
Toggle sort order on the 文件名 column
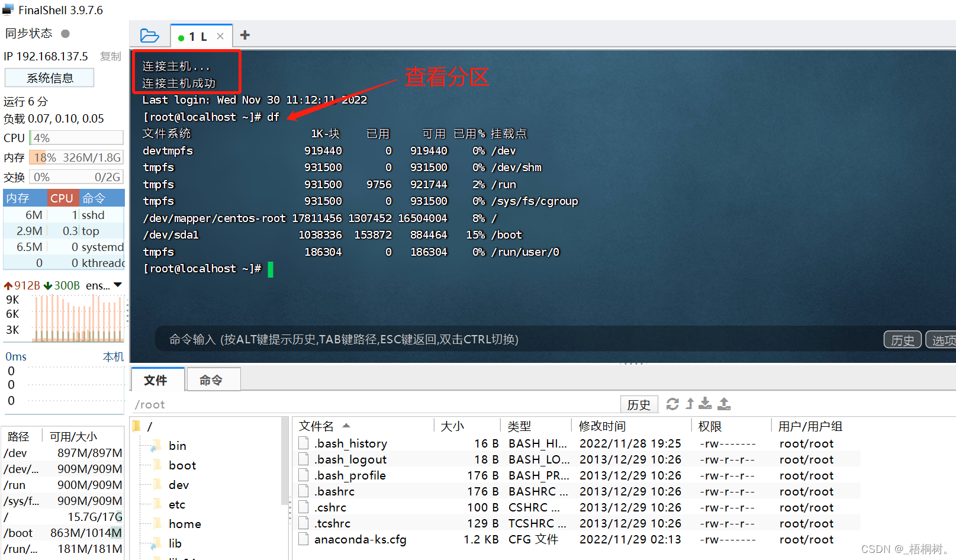pyautogui.click(x=316, y=426)
